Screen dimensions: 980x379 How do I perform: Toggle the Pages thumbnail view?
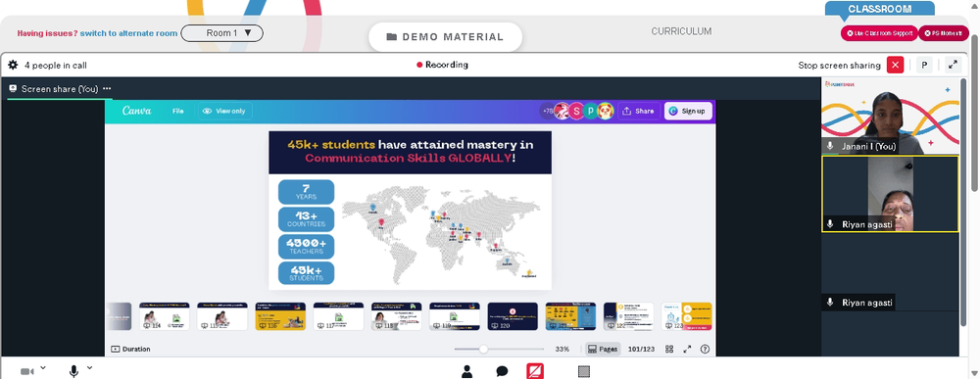603,349
